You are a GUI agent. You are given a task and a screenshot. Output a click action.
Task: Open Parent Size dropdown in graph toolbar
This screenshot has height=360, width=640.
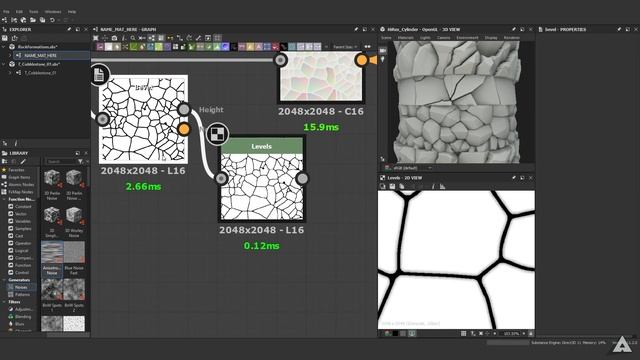pos(345,47)
